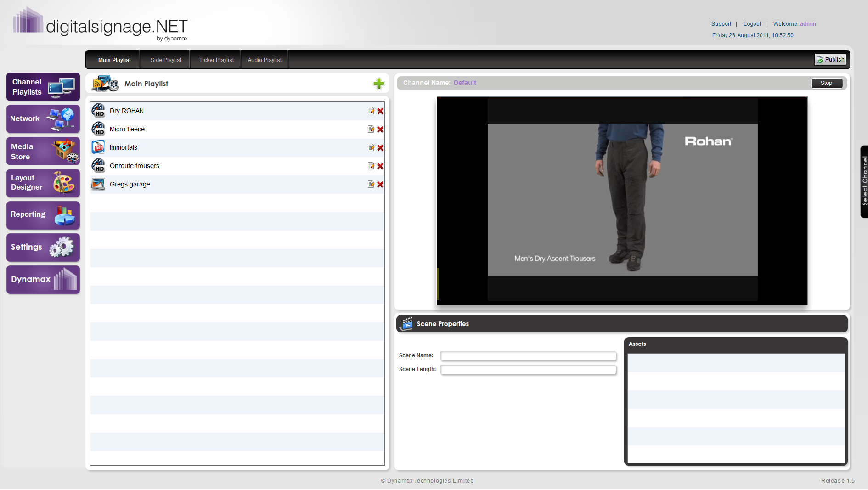Open the Channel Playlists section

[x=43, y=87]
